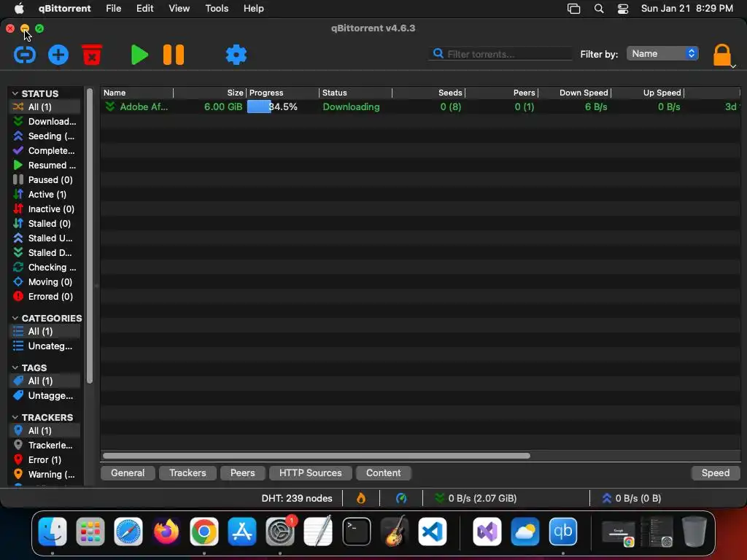Toggle alternative speed limits gauge icon
The width and height of the screenshot is (747, 560).
pyautogui.click(x=401, y=498)
